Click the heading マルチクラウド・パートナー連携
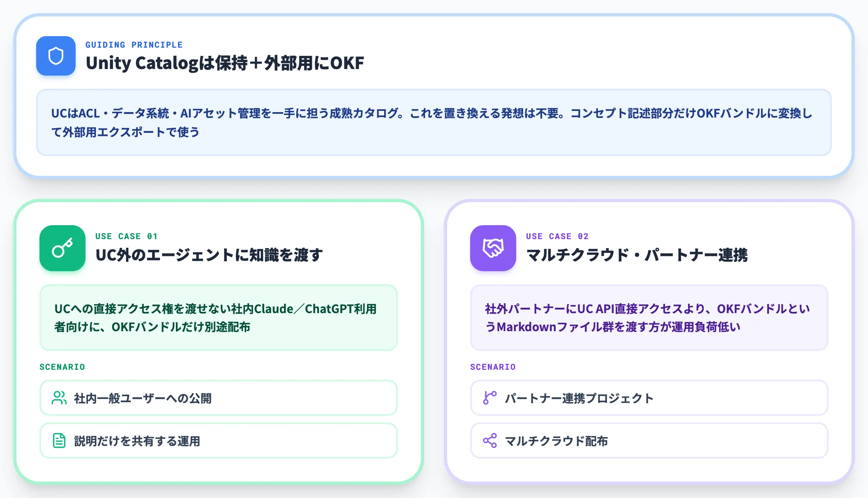 (x=637, y=255)
